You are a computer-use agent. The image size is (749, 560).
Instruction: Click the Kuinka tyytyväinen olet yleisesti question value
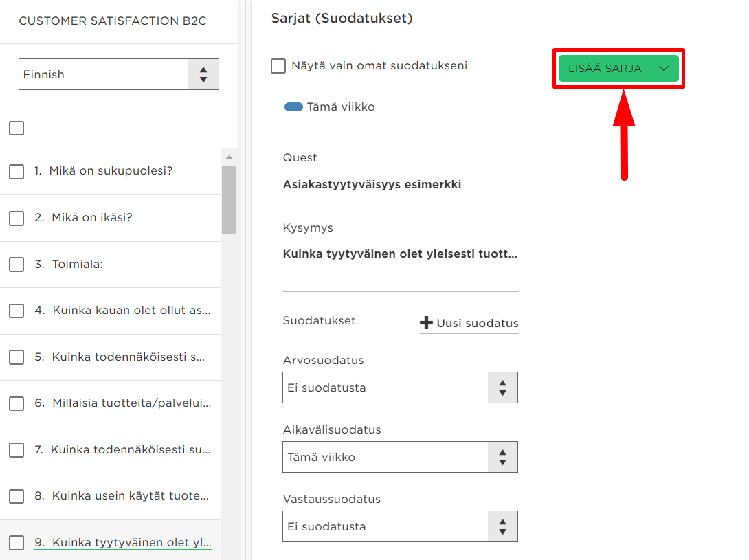pyautogui.click(x=400, y=254)
